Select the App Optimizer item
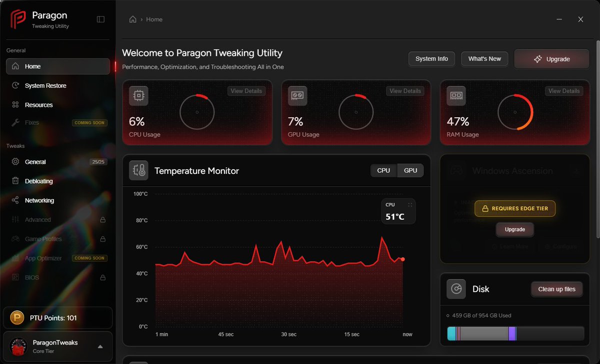The height and width of the screenshot is (364, 600). point(58,258)
